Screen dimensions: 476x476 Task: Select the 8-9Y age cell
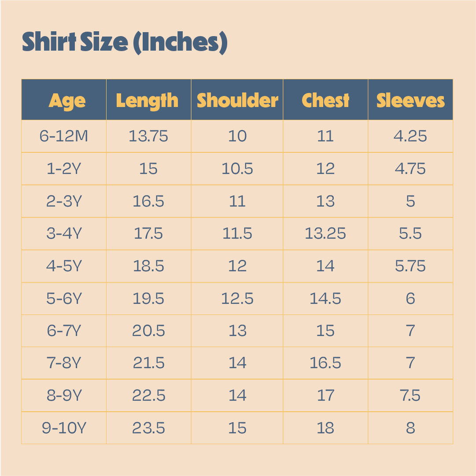click(64, 395)
